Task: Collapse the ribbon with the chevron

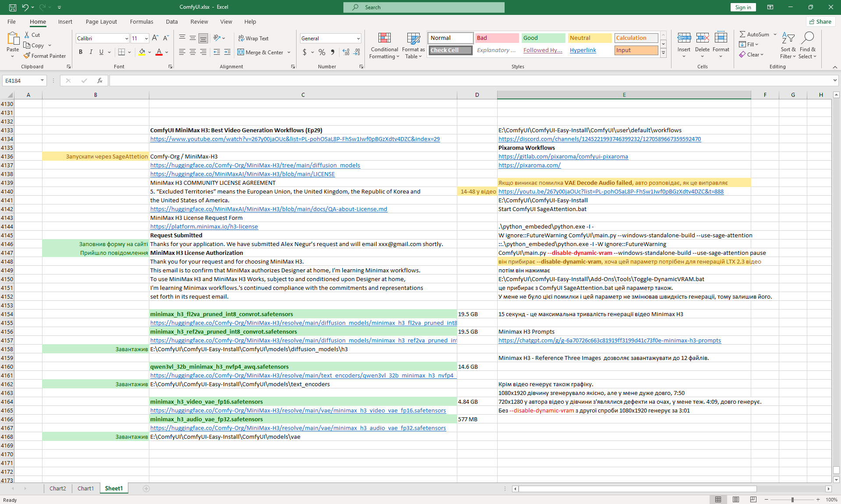Action: pos(835,67)
